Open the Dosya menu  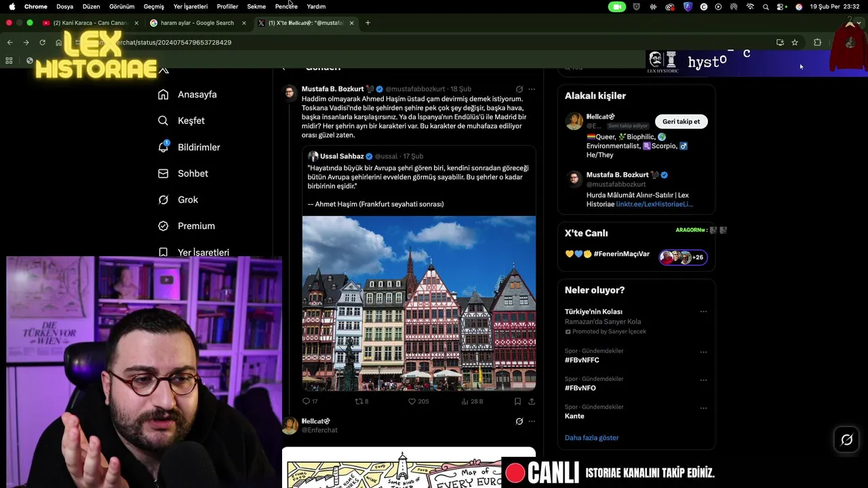[64, 6]
